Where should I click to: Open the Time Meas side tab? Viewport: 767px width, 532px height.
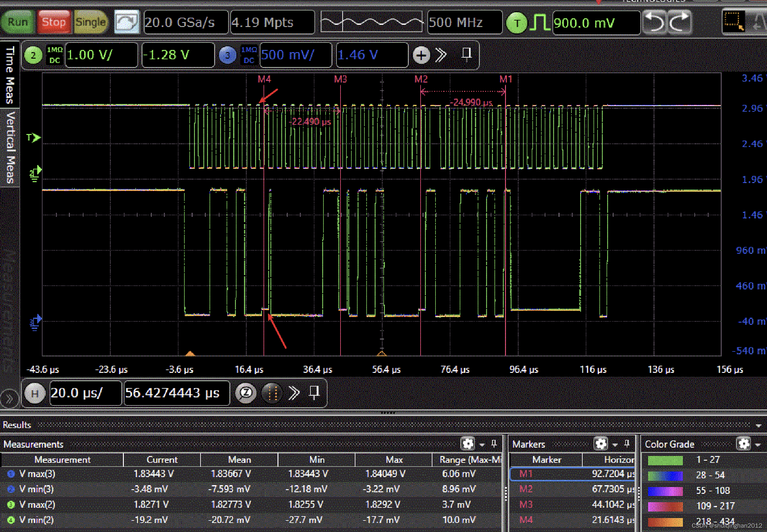click(x=10, y=75)
